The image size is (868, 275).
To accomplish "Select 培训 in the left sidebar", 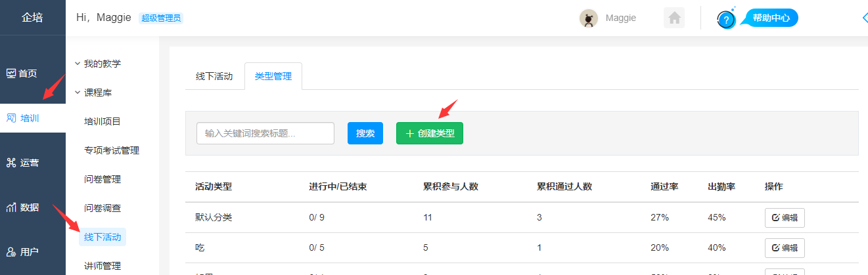I will (23, 118).
